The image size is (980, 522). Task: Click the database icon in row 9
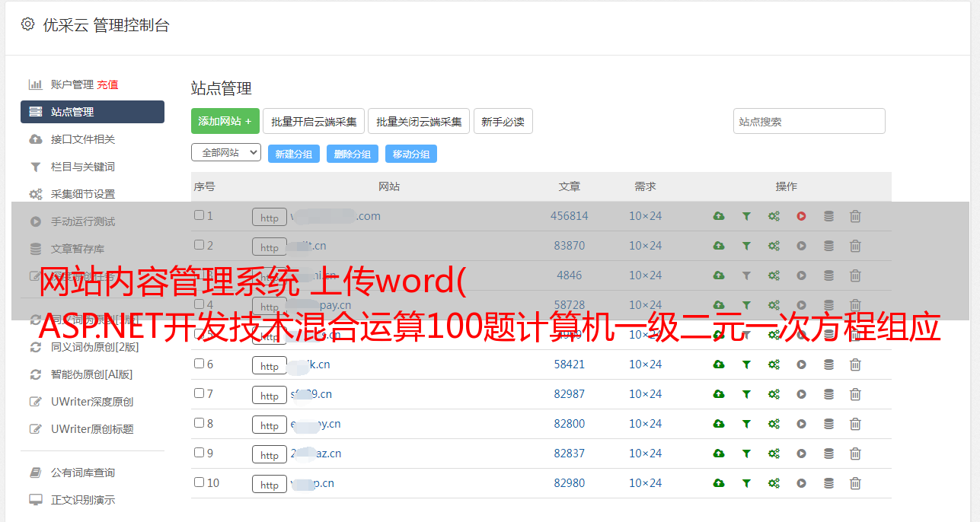click(x=828, y=454)
